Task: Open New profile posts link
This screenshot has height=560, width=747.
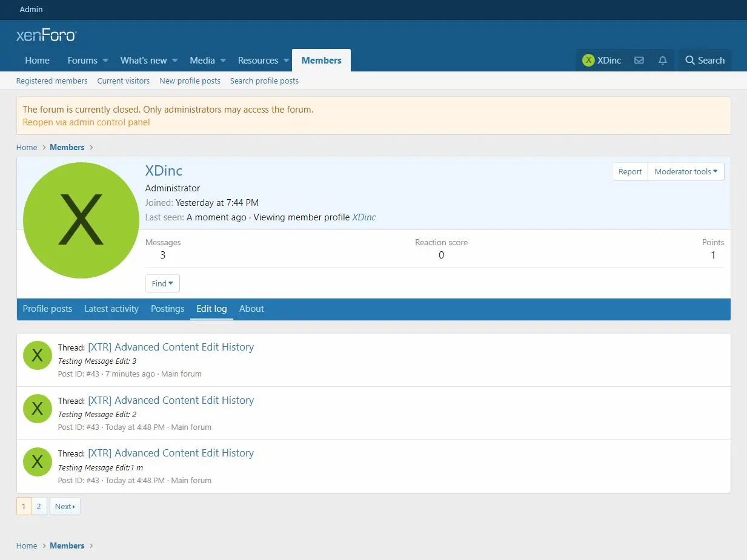Action: point(190,81)
